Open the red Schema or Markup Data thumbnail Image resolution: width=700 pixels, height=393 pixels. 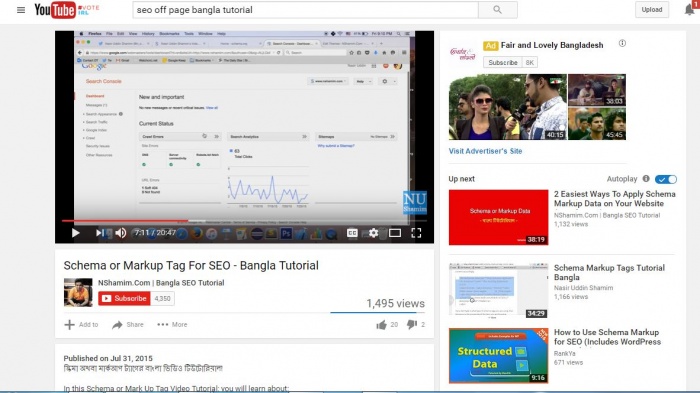(x=499, y=217)
